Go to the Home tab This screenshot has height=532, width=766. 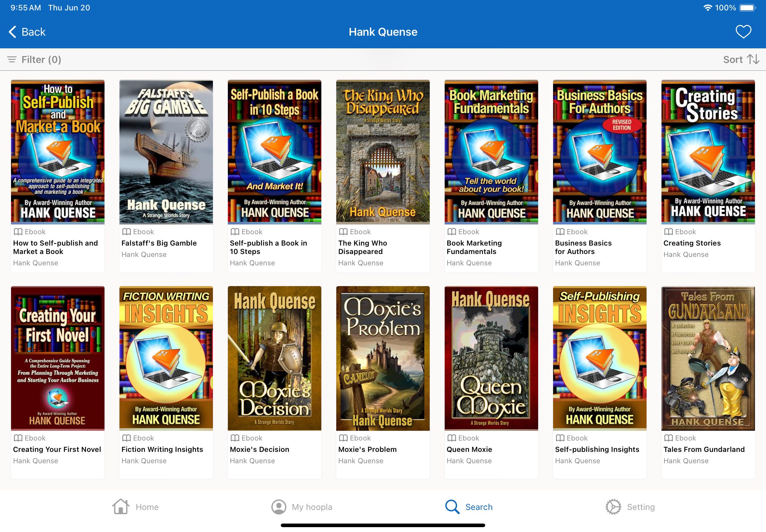135,507
